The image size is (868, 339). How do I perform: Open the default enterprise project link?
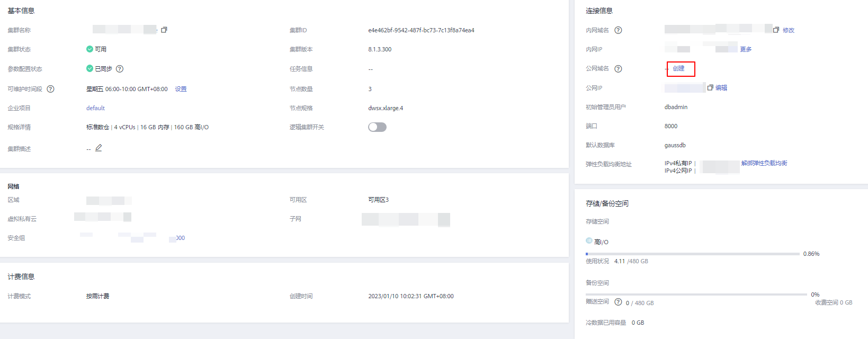[x=95, y=108]
